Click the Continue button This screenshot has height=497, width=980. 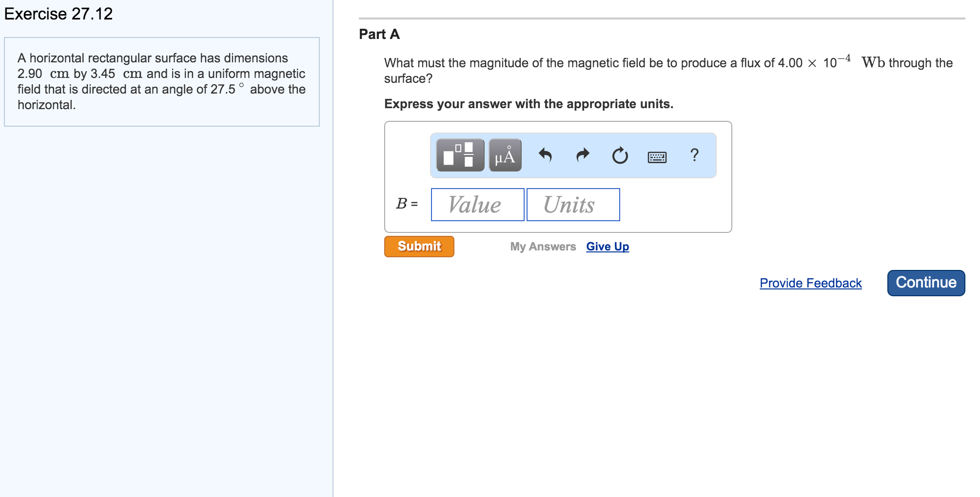coord(925,282)
